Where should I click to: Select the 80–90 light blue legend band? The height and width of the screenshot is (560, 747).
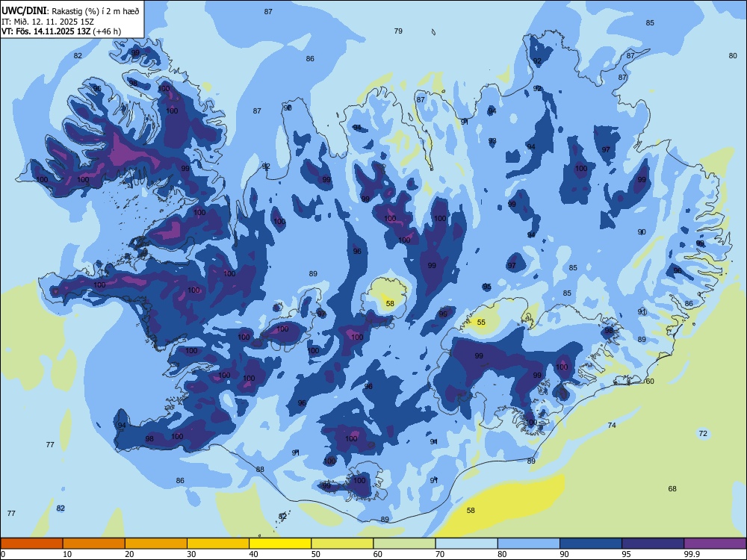pos(529,544)
